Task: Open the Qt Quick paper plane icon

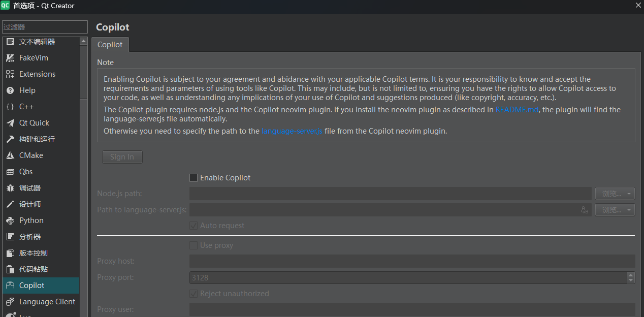Action: pos(10,123)
